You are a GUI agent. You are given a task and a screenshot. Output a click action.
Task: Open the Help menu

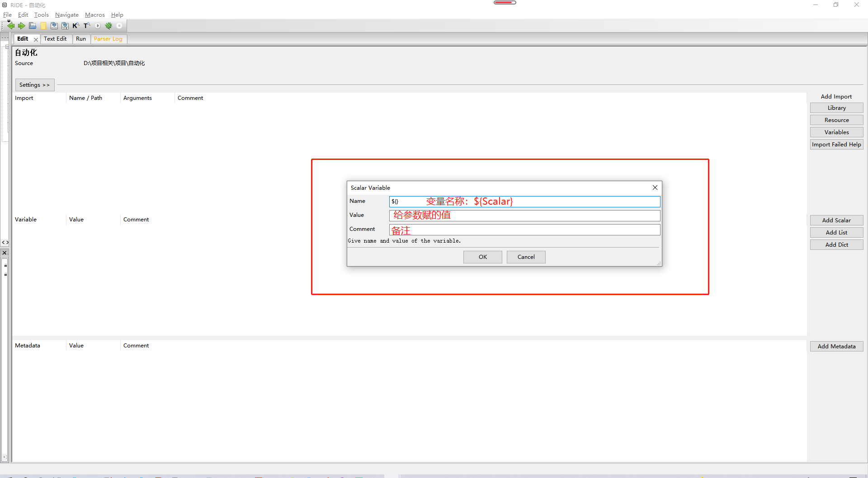click(x=117, y=15)
